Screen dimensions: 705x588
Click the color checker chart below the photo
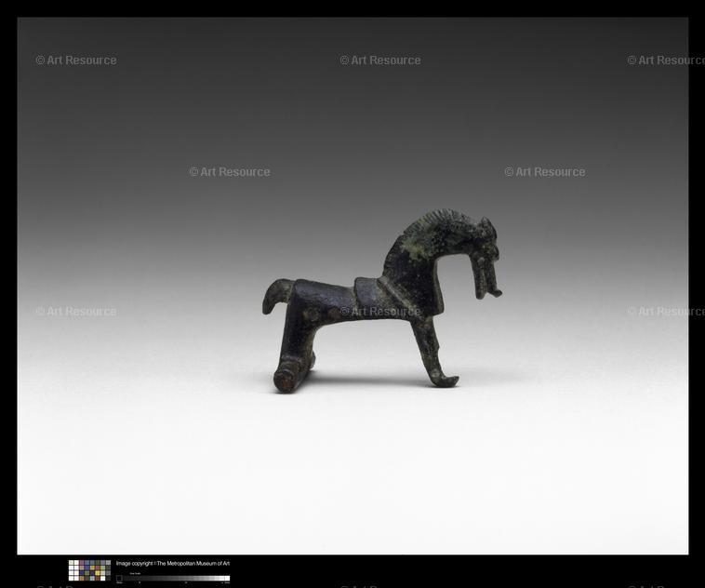coord(89,570)
